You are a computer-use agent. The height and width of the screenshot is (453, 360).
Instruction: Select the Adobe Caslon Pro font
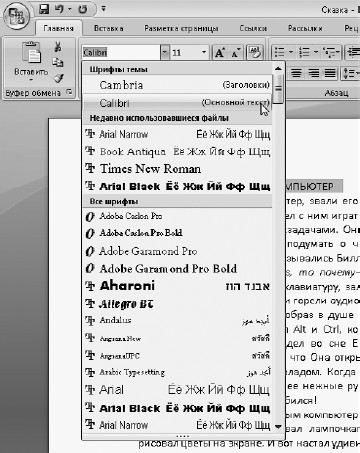(x=177, y=216)
